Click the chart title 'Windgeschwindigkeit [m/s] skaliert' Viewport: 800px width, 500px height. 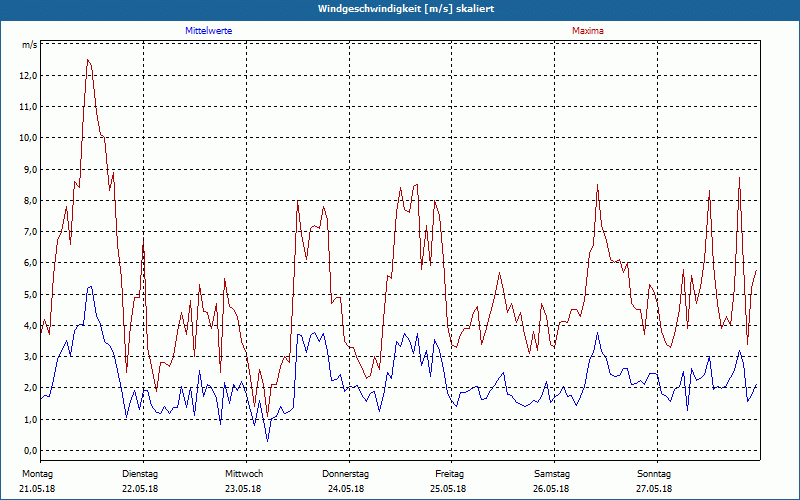tap(406, 9)
